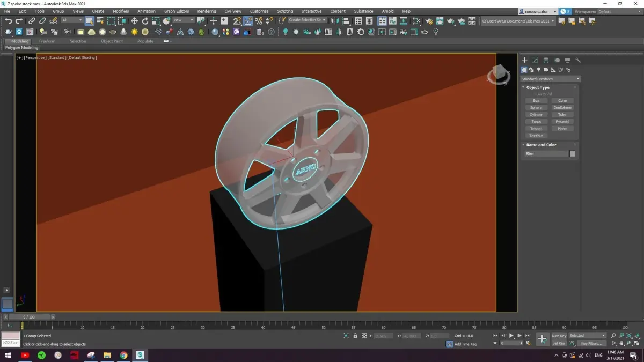Open the Hierarchy command panel tab

click(x=546, y=60)
